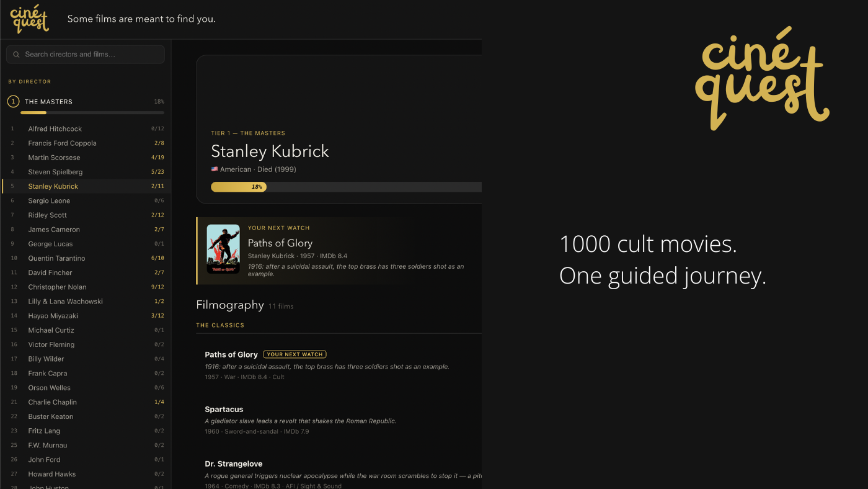Viewport: 868px width, 489px height.
Task: Select Lilly & Lana Wachowski entry
Action: (86, 302)
